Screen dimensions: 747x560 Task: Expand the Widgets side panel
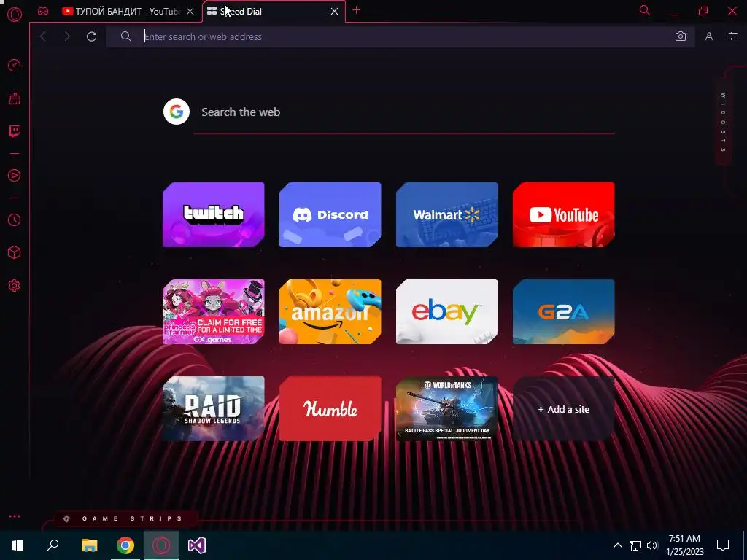(723, 122)
